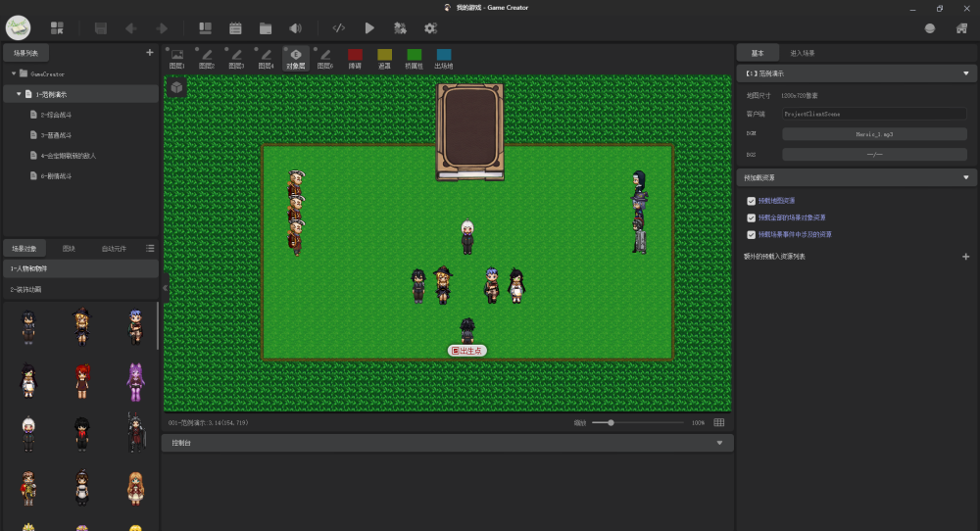Click the save disk icon
Screen dimensions: 980x531
pos(101,28)
